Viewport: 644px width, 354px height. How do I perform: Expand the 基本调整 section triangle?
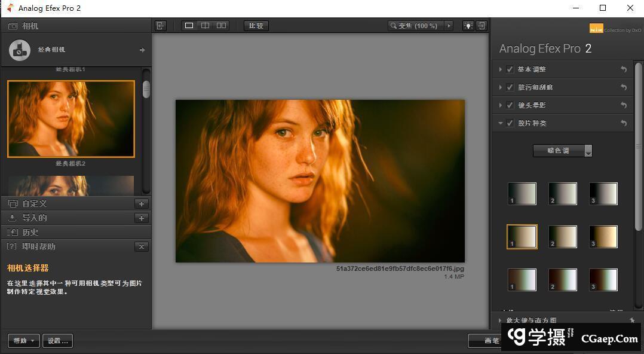pyautogui.click(x=500, y=69)
